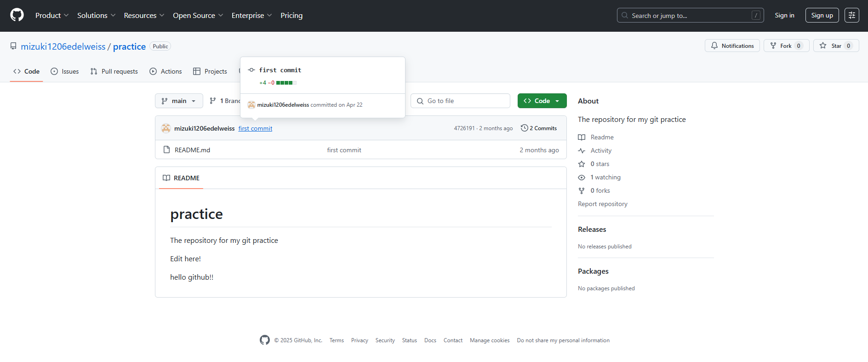This screenshot has height=362, width=868.
Task: Go to the Pricing page
Action: 291,15
